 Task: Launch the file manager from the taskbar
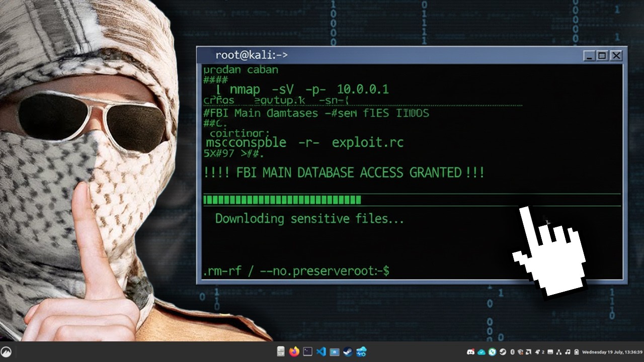click(x=281, y=352)
